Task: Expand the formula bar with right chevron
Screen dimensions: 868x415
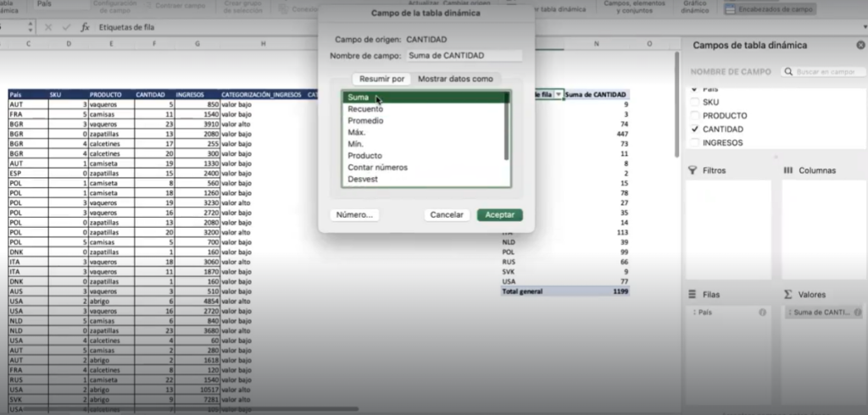Action: coord(865,27)
